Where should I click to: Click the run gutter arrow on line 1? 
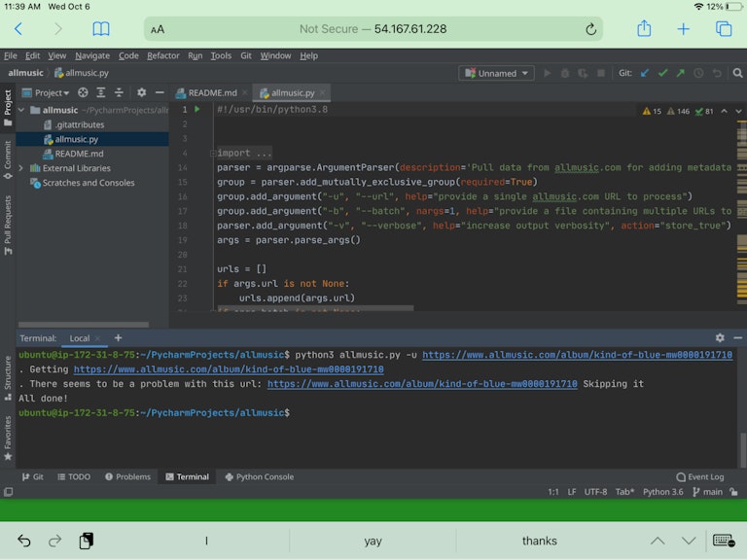click(x=197, y=110)
